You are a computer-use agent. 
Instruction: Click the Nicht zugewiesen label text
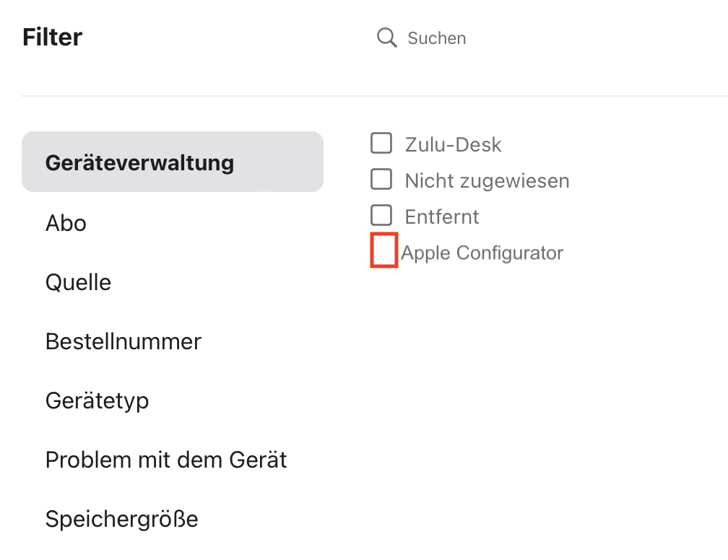point(487,180)
